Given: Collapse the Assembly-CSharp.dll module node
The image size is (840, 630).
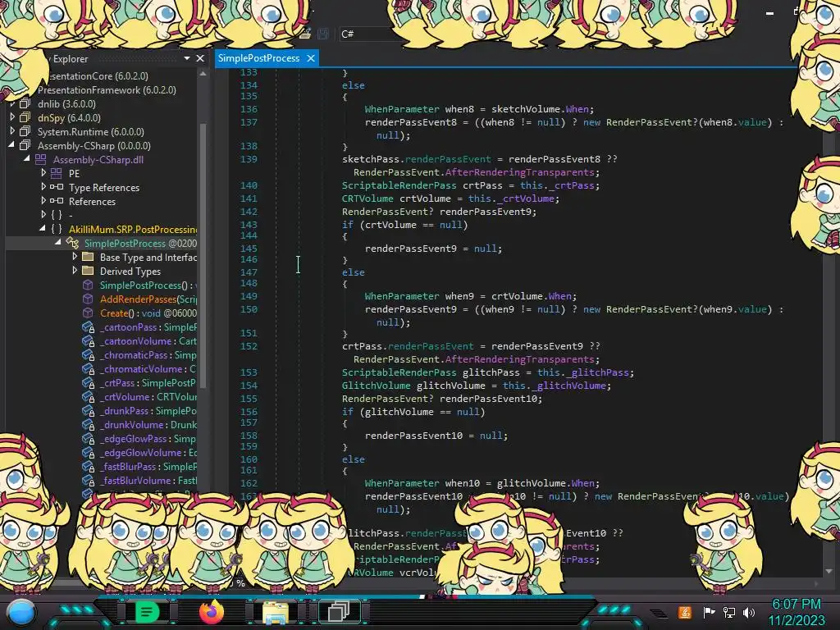Looking at the screenshot, I should 27,159.
